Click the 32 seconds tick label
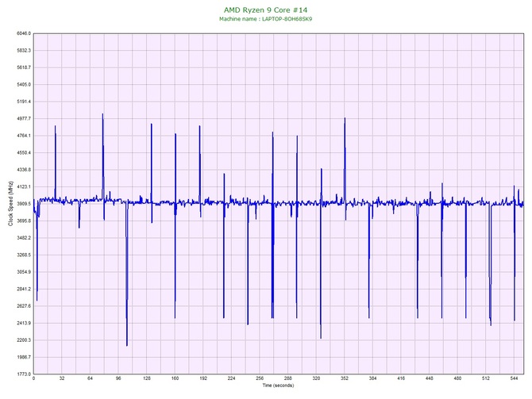The width and height of the screenshot is (532, 399). (x=62, y=378)
